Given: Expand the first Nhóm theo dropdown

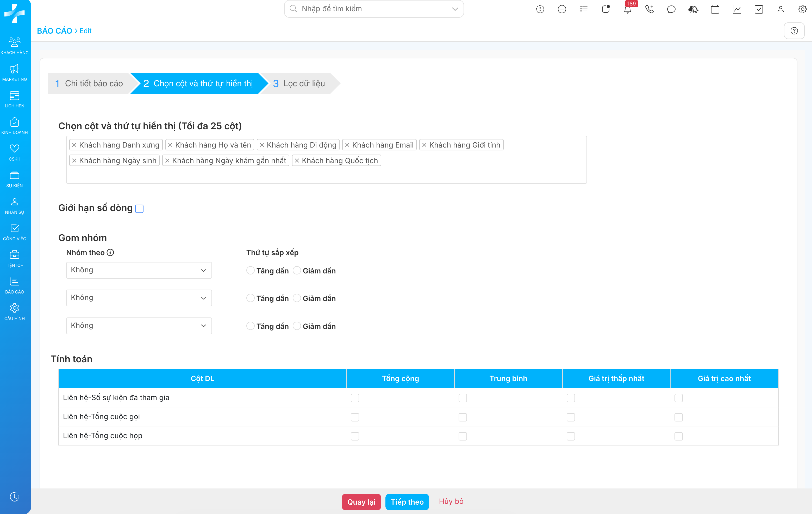Looking at the screenshot, I should click(139, 270).
